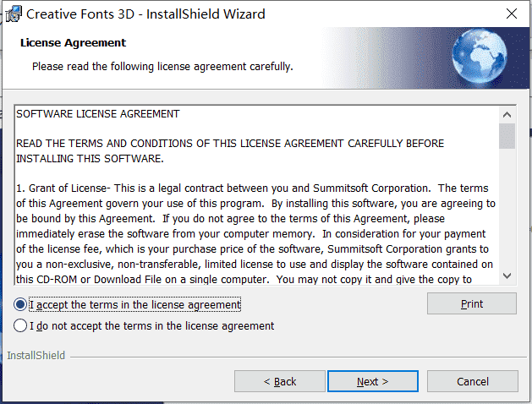Click the scroll down arrow of license text
Screen dimensions: 532x404
(x=507, y=276)
